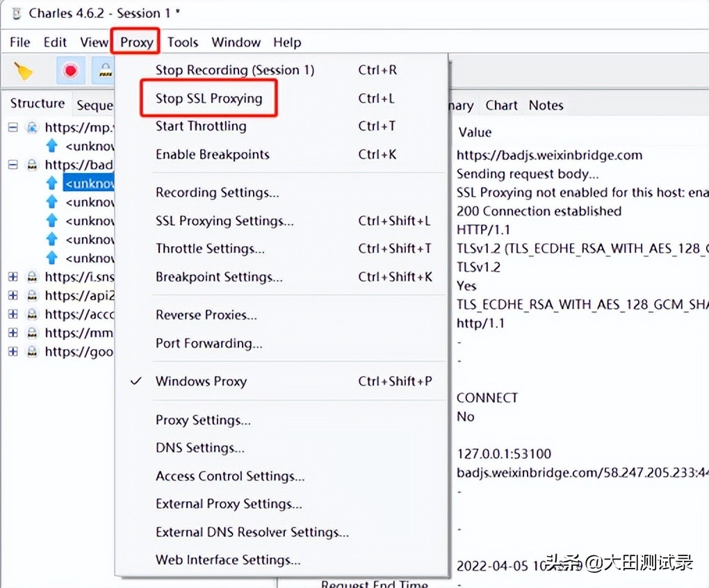
Task: Click the broom icon to clear session
Action: [24, 70]
